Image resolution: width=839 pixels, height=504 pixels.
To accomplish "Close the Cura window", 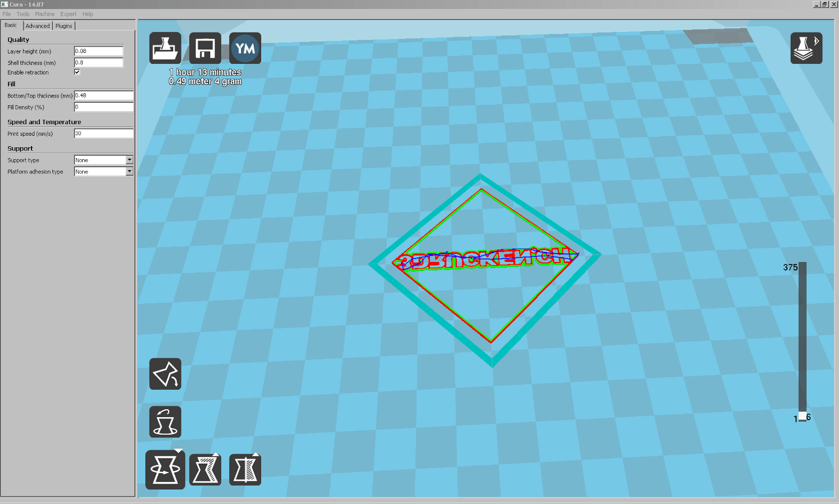I will [834, 4].
